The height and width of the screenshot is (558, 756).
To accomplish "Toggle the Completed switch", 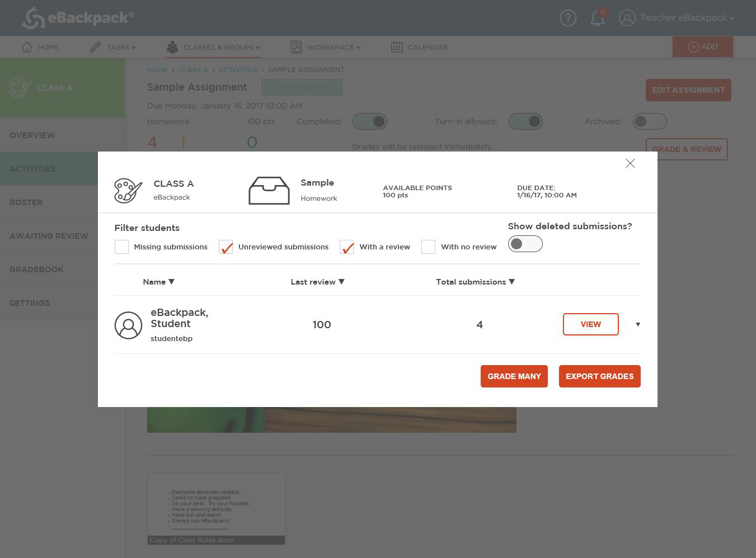I will 370,121.
